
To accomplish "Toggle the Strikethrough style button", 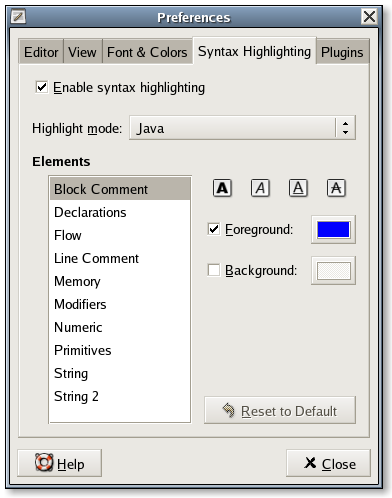I will 336,188.
